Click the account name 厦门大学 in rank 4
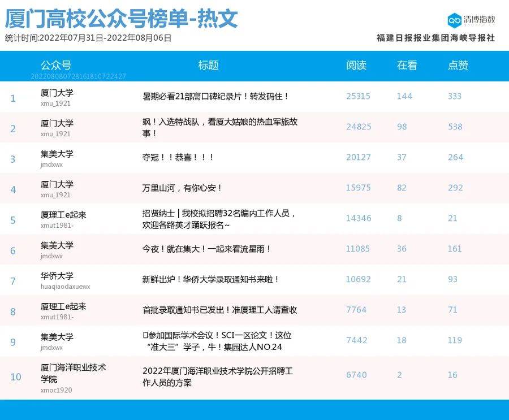Screen dimensions: 509x420 coord(57,184)
